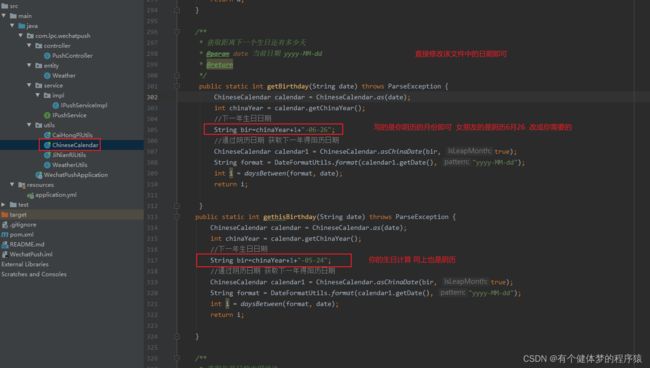Click the "-05-24" string on line 317
Viewport: 650px width, 368px height.
coord(313,260)
